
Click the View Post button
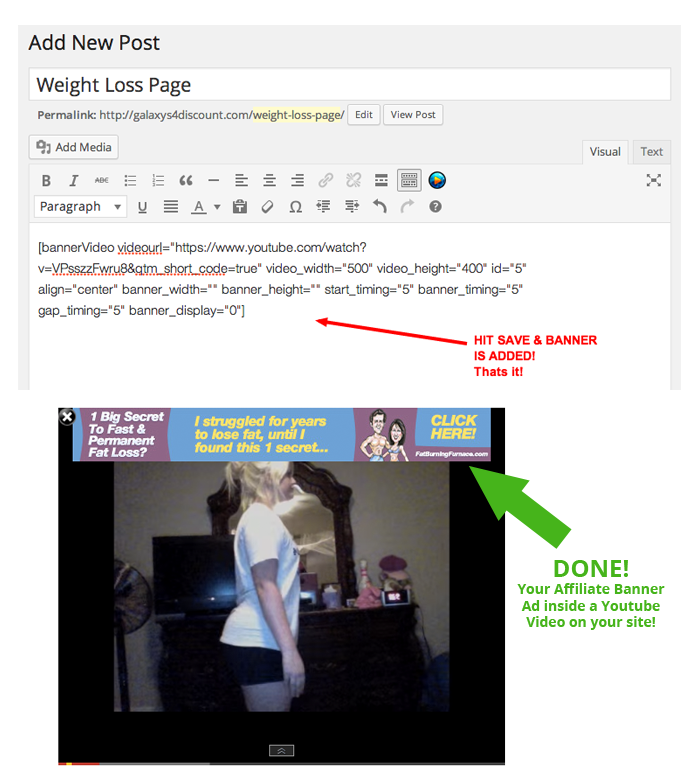(413, 115)
